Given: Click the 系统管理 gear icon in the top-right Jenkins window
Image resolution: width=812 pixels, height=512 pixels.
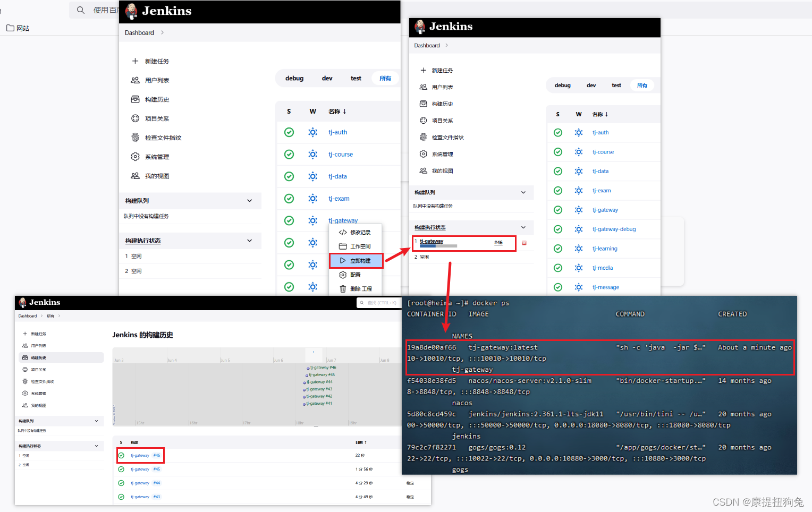Looking at the screenshot, I should pyautogui.click(x=423, y=154).
